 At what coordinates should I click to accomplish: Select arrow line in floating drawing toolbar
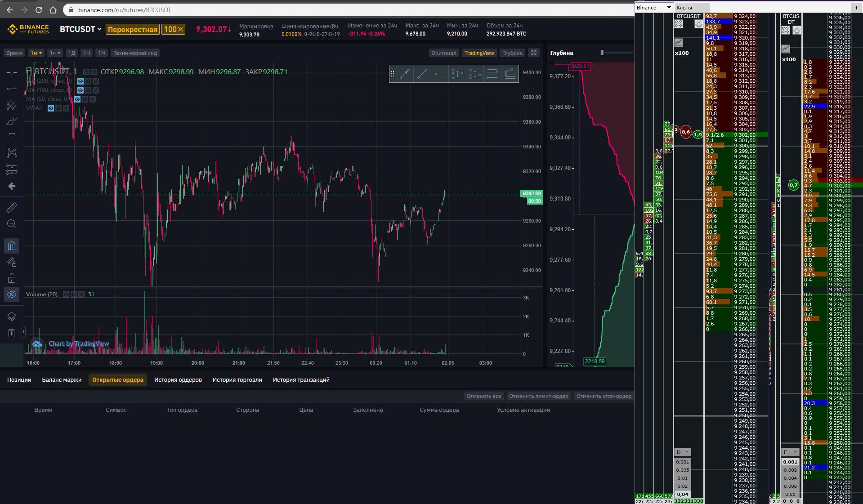405,74
